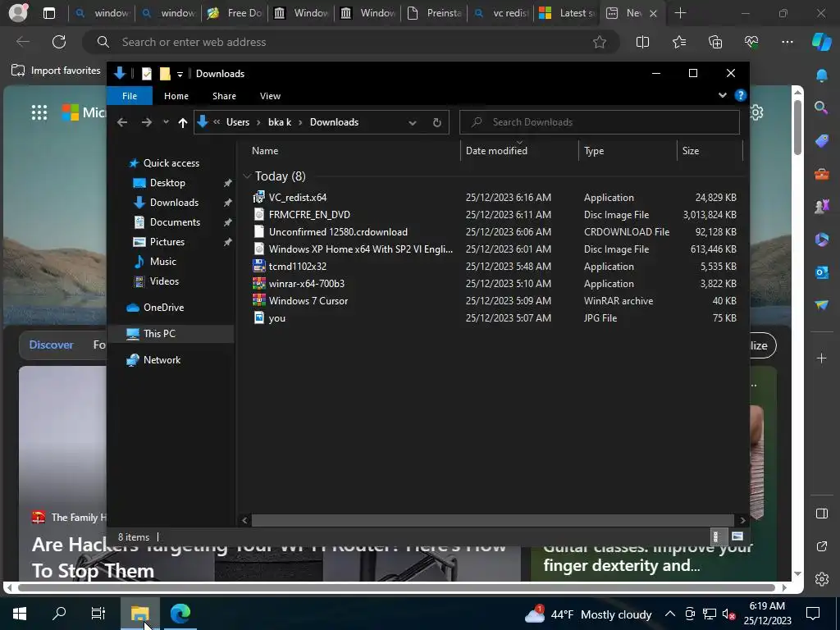The width and height of the screenshot is (840, 630).
Task: Refresh the Downloads folder view
Action: (436, 122)
